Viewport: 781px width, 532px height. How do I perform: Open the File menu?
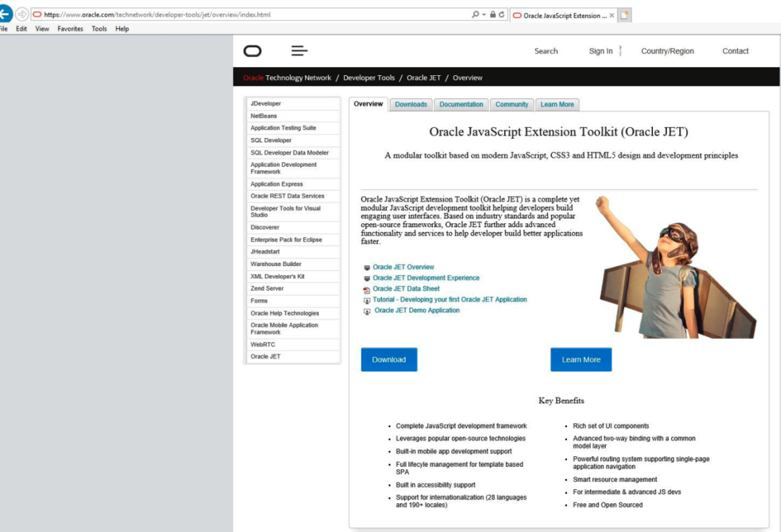coord(4,29)
